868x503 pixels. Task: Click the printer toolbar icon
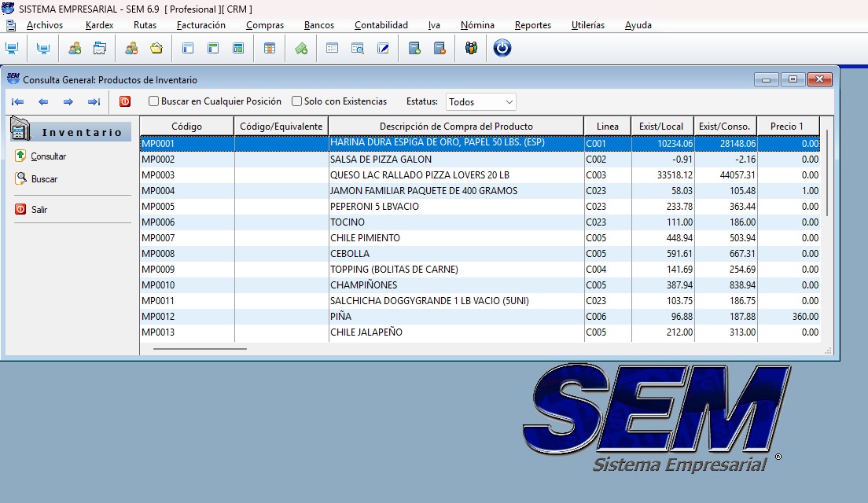pyautogui.click(x=100, y=48)
